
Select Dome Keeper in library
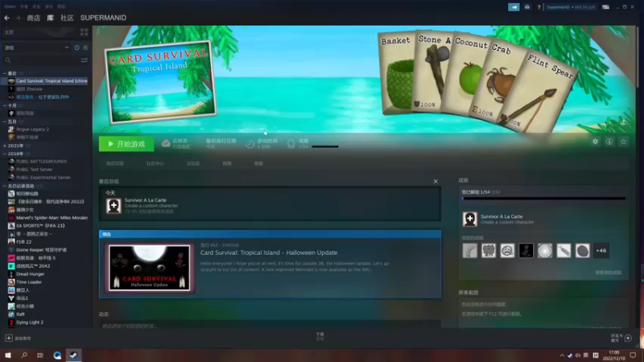click(x=41, y=249)
